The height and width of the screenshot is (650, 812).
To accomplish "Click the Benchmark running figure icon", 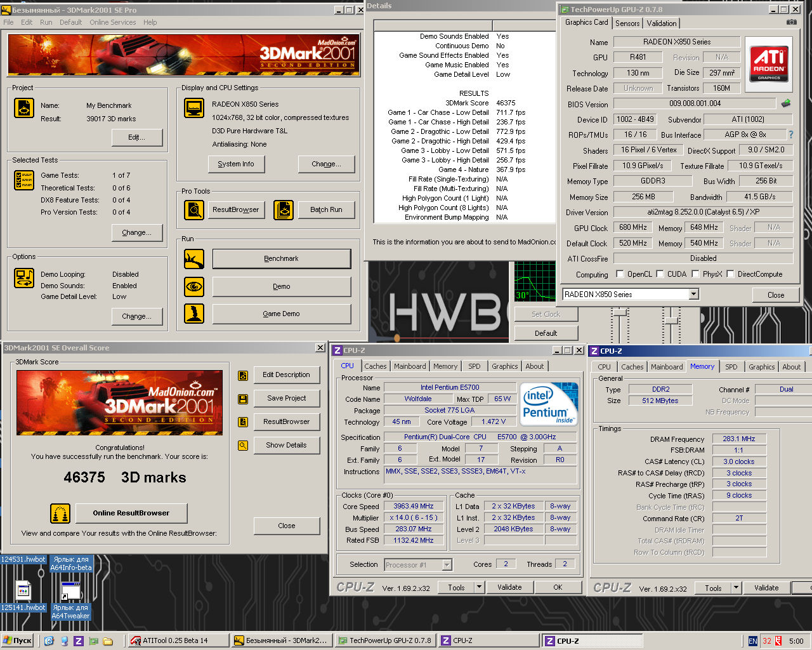I will [194, 259].
